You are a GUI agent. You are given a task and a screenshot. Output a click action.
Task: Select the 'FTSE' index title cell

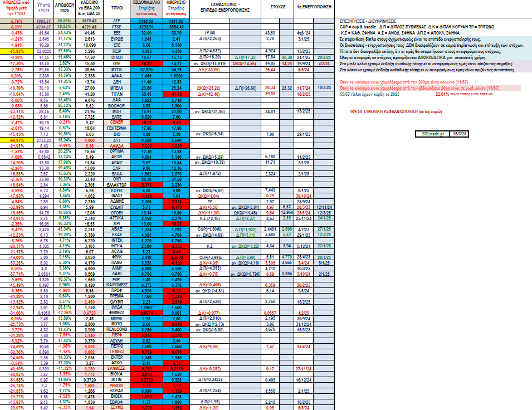click(x=117, y=27)
